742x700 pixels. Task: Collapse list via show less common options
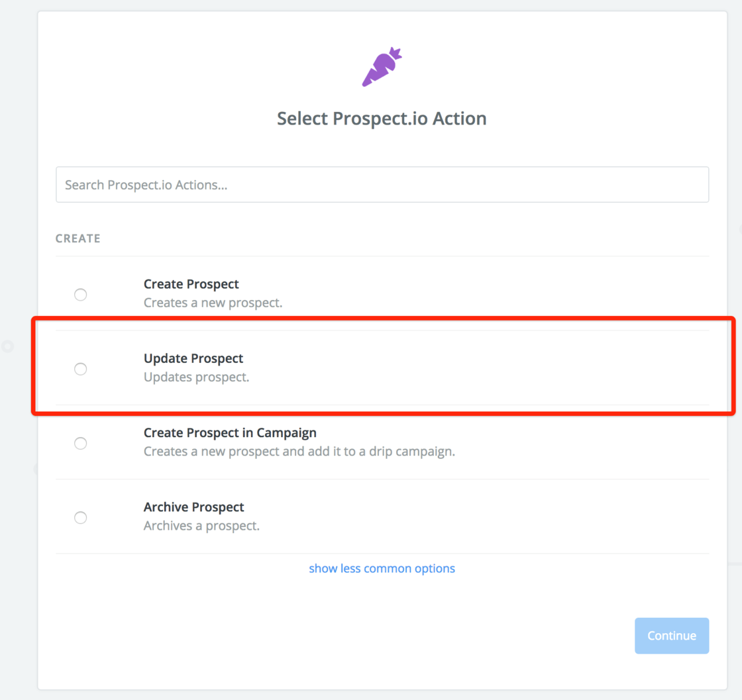point(382,568)
